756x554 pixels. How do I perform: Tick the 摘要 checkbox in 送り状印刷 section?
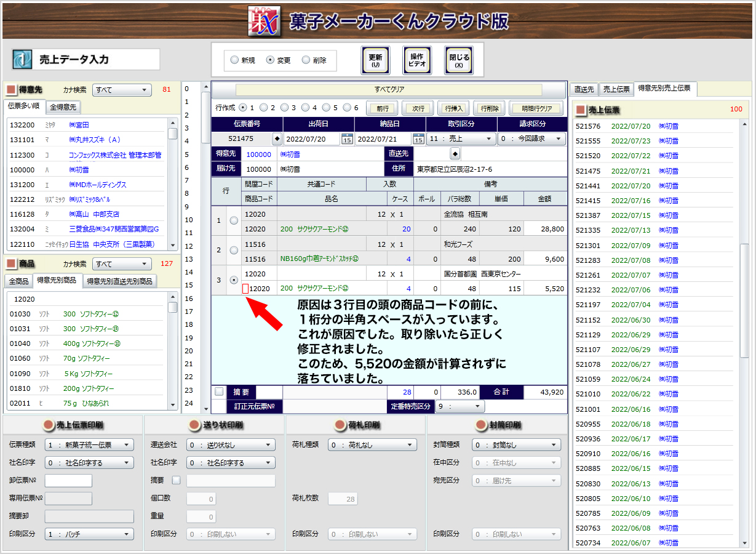click(177, 480)
